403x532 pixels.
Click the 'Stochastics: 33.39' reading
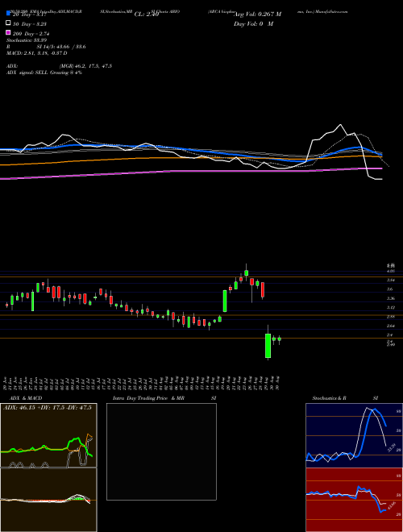[26, 40]
